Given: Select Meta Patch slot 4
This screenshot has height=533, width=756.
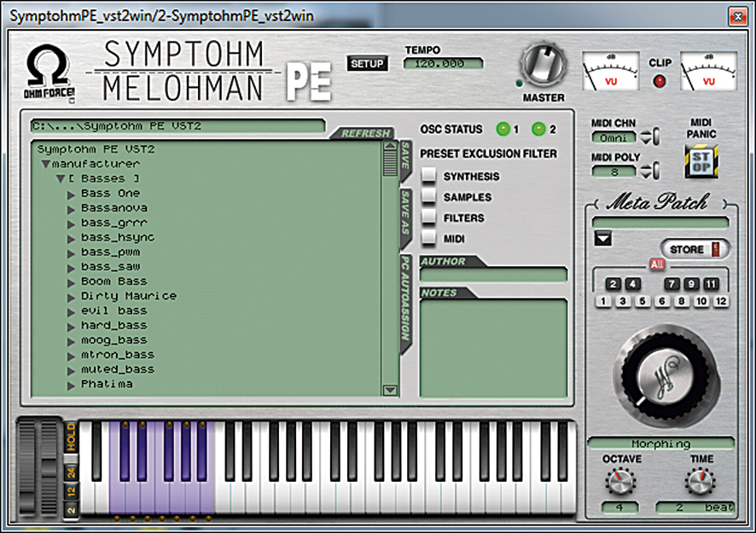Looking at the screenshot, I should pyautogui.click(x=633, y=284).
